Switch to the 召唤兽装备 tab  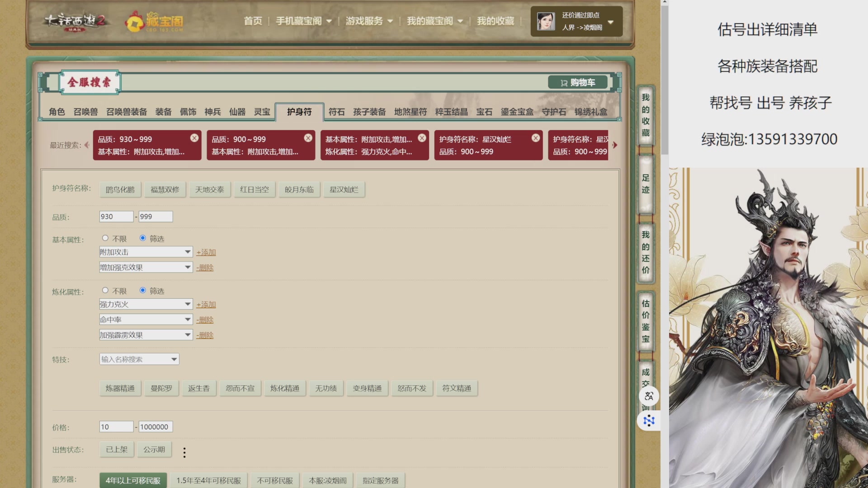click(127, 112)
